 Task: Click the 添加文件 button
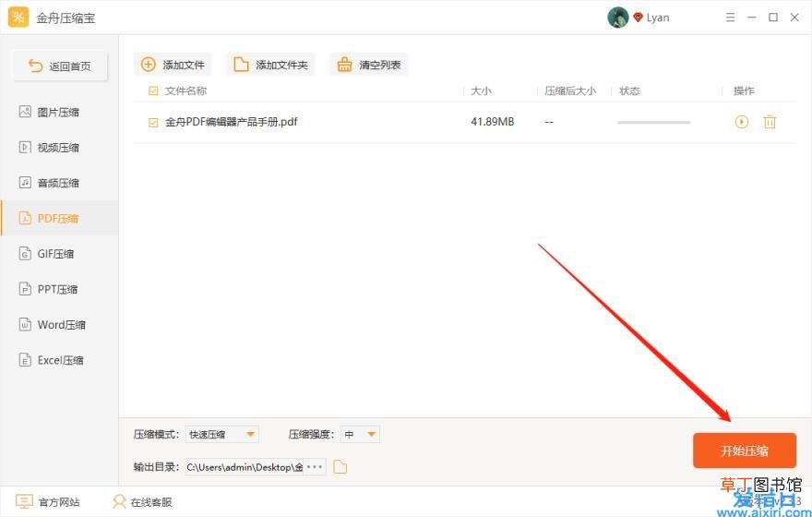click(173, 65)
